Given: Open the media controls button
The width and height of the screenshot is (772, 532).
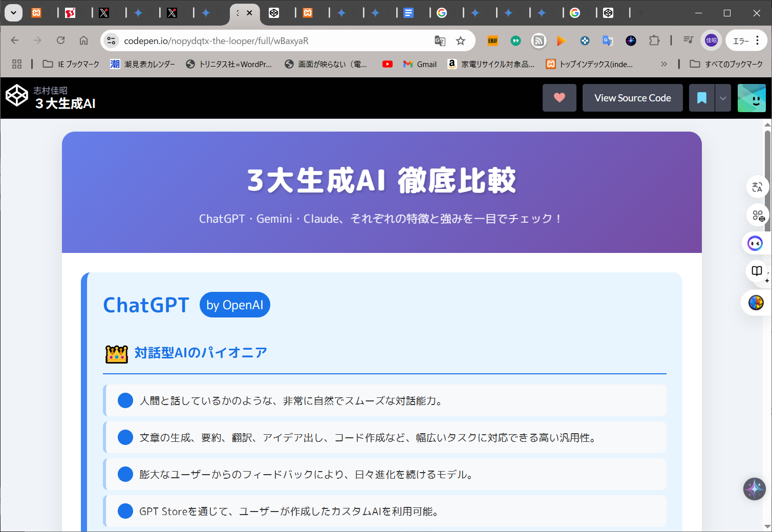Looking at the screenshot, I should coord(689,40).
